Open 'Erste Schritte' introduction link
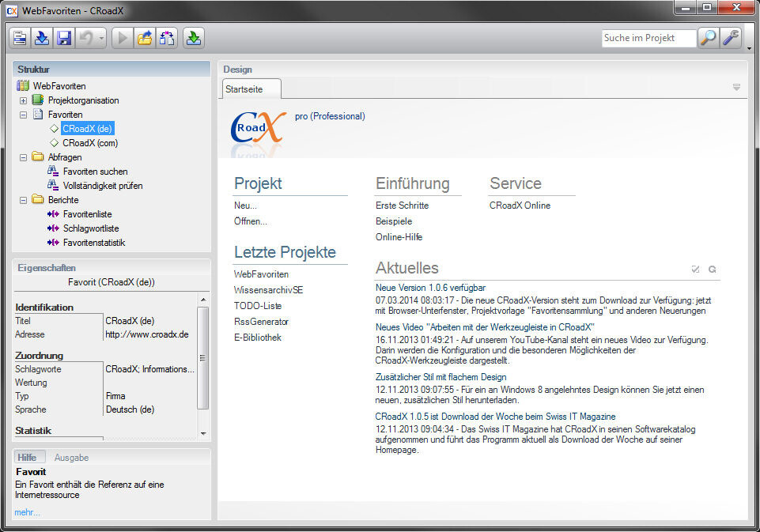Viewport: 760px width, 532px height. (x=402, y=206)
